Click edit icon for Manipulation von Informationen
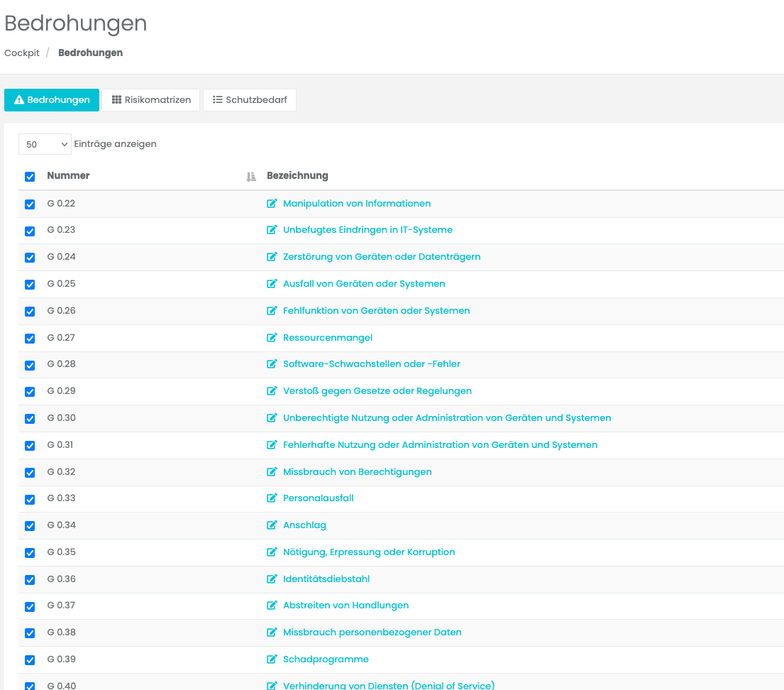The width and height of the screenshot is (784, 690). pos(272,203)
